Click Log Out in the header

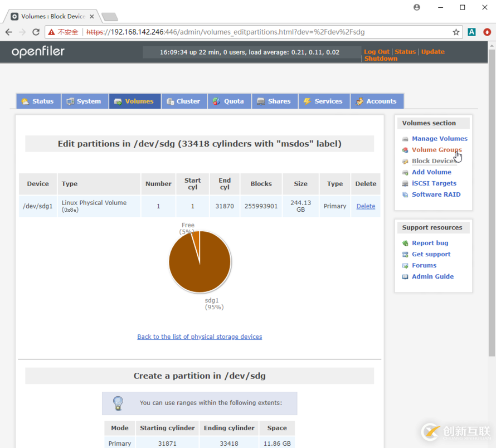(377, 52)
